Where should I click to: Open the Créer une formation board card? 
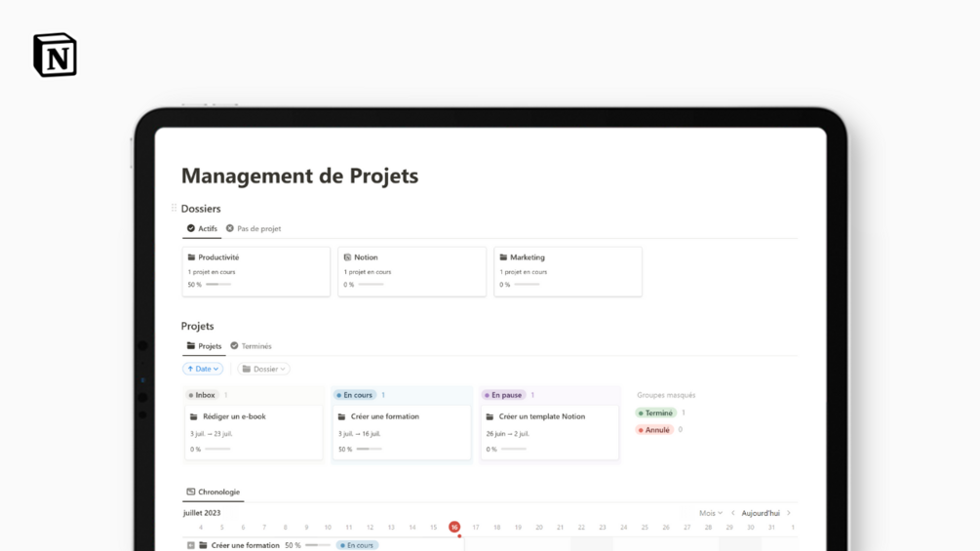pos(402,432)
